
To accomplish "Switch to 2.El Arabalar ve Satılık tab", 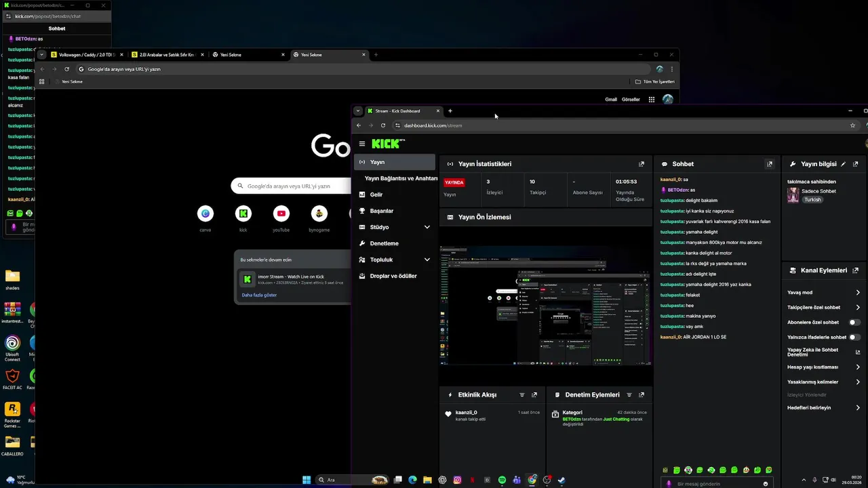I will tap(167, 55).
